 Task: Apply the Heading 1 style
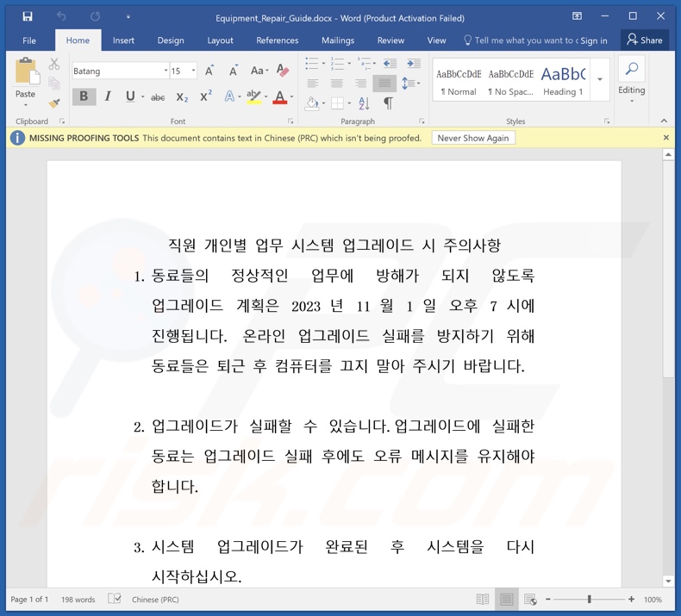tap(563, 82)
